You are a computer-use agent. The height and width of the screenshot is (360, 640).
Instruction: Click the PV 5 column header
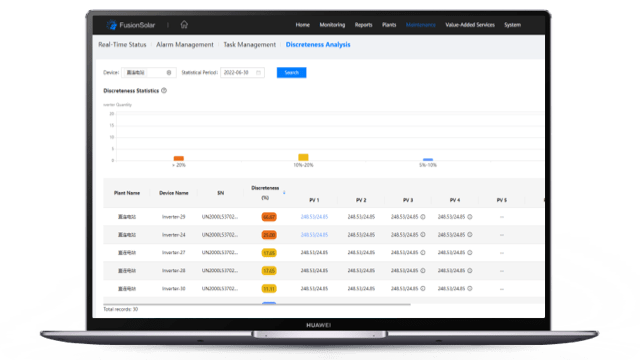502,200
